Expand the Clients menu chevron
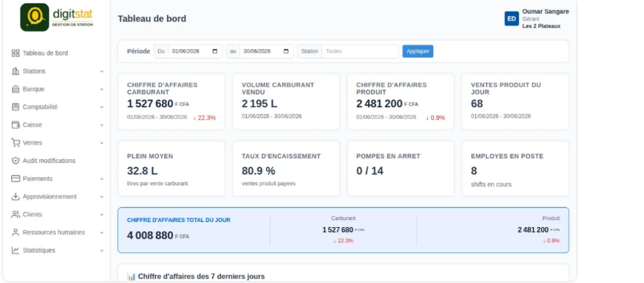644x283 pixels. (102, 215)
